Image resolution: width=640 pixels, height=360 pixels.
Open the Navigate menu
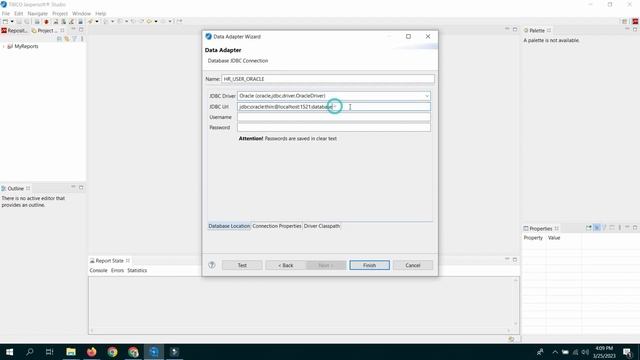click(38, 13)
